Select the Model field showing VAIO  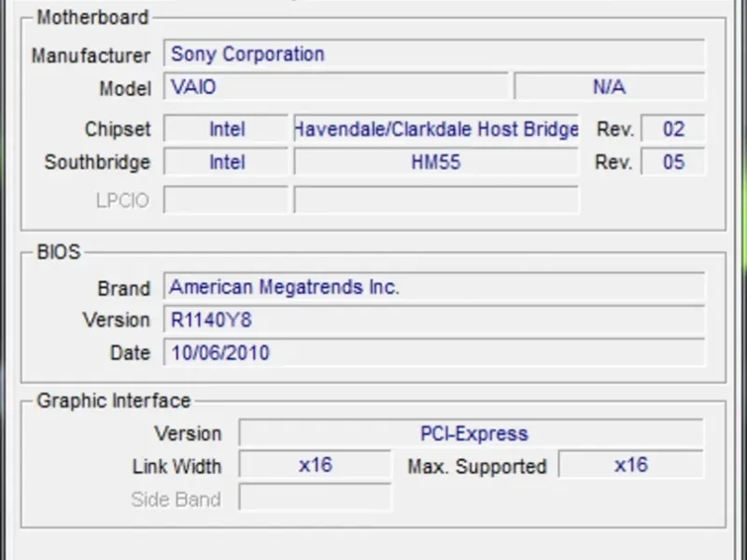click(337, 88)
